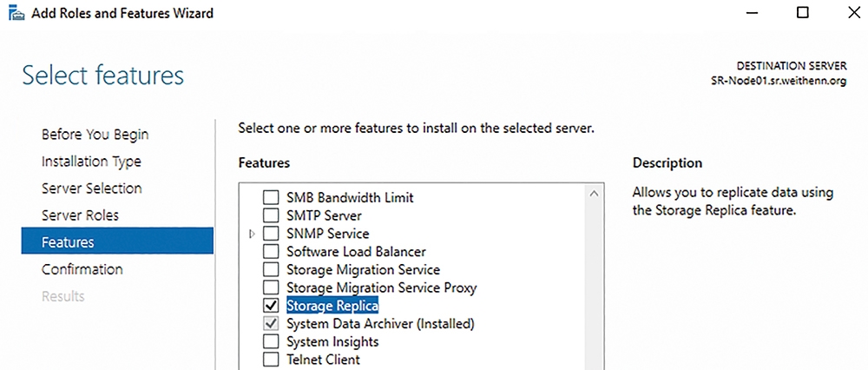Click the wizard icon in title bar
868x370 pixels.
coord(16,13)
